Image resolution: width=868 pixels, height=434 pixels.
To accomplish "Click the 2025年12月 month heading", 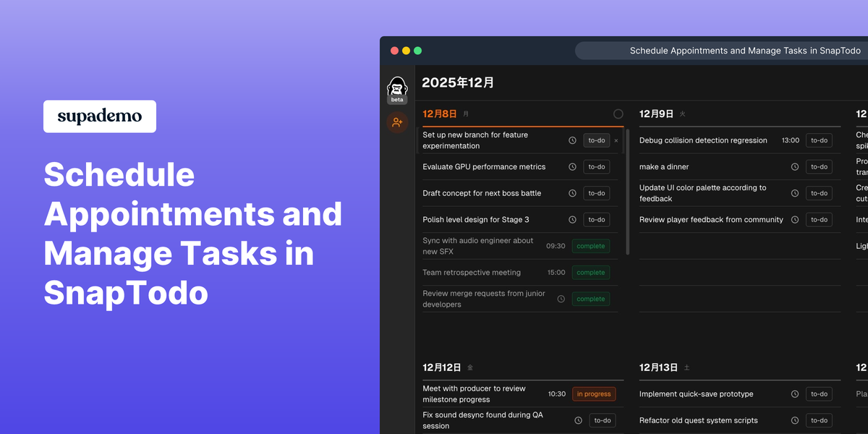I will pyautogui.click(x=458, y=82).
